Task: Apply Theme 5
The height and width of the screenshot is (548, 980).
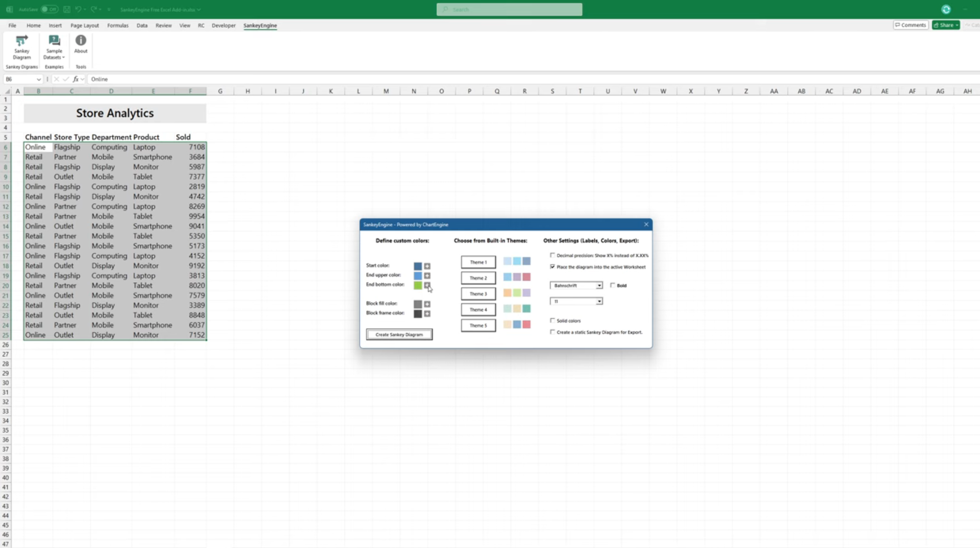Action: [x=478, y=325]
